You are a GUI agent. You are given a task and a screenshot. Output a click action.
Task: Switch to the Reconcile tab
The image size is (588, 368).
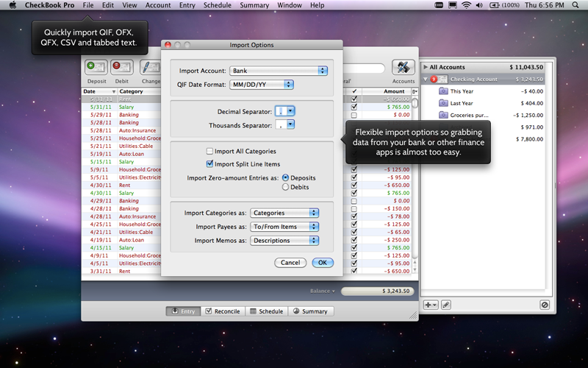click(x=223, y=311)
